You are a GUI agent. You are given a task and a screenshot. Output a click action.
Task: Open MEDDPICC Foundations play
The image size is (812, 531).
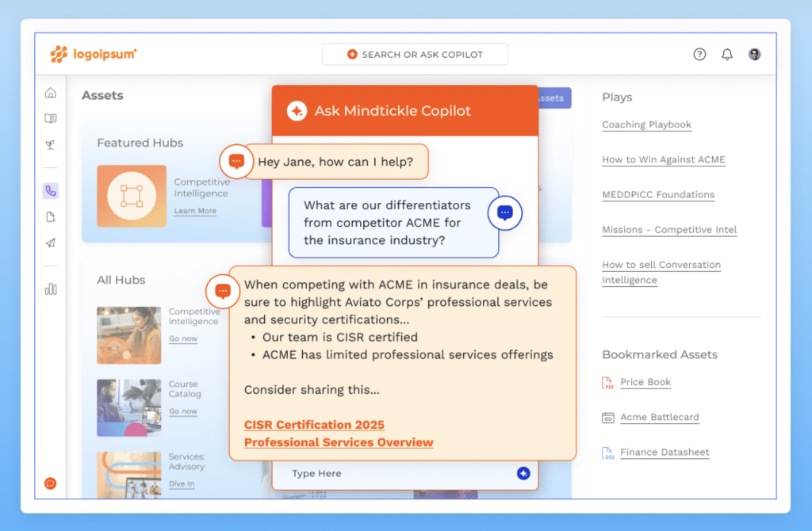[658, 195]
